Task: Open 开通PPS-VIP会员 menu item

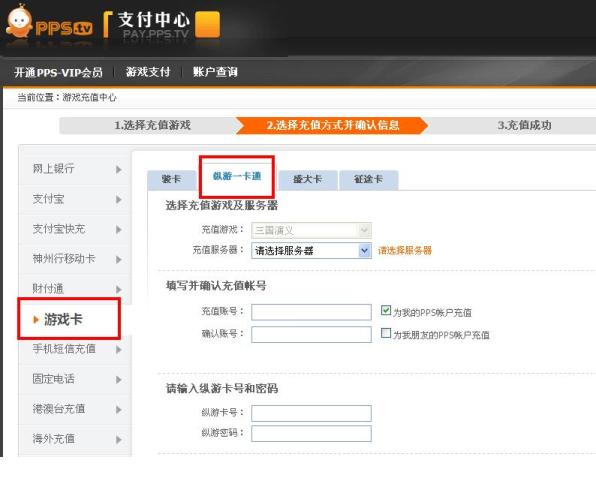Action: 58,72
